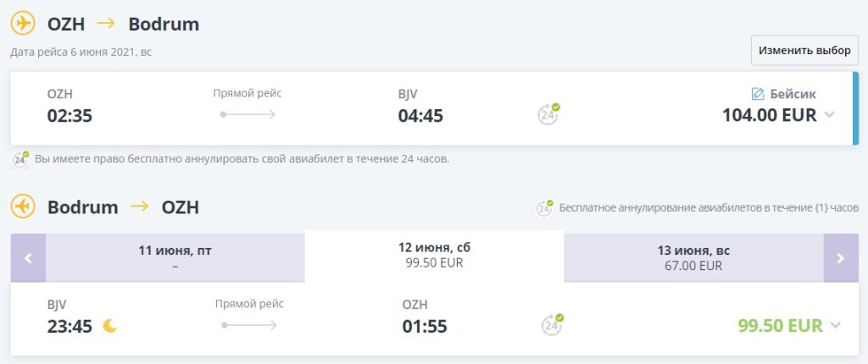This screenshot has height=364, width=868.
Task: Click 24-hour cancellation icon in return flight row
Action: (x=553, y=325)
